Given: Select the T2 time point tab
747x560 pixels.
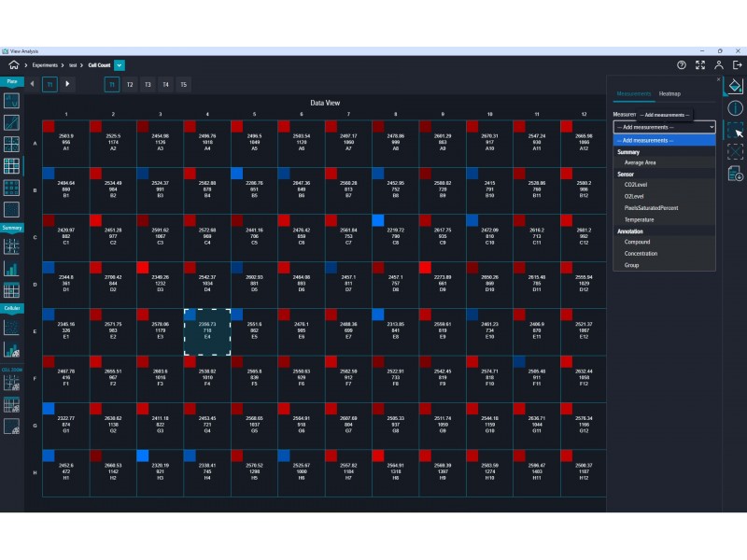Looking at the screenshot, I should click(130, 85).
